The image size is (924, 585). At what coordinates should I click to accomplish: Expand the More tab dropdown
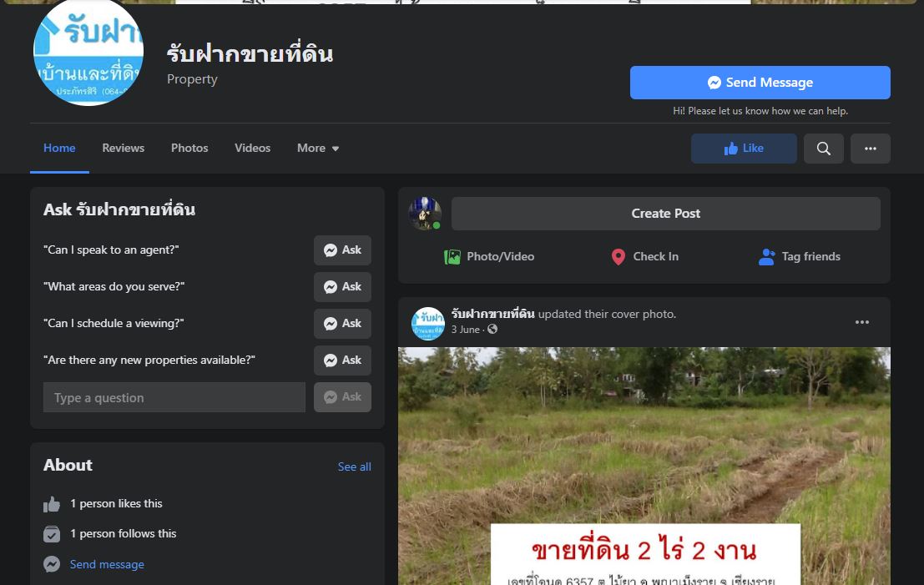[x=318, y=149]
